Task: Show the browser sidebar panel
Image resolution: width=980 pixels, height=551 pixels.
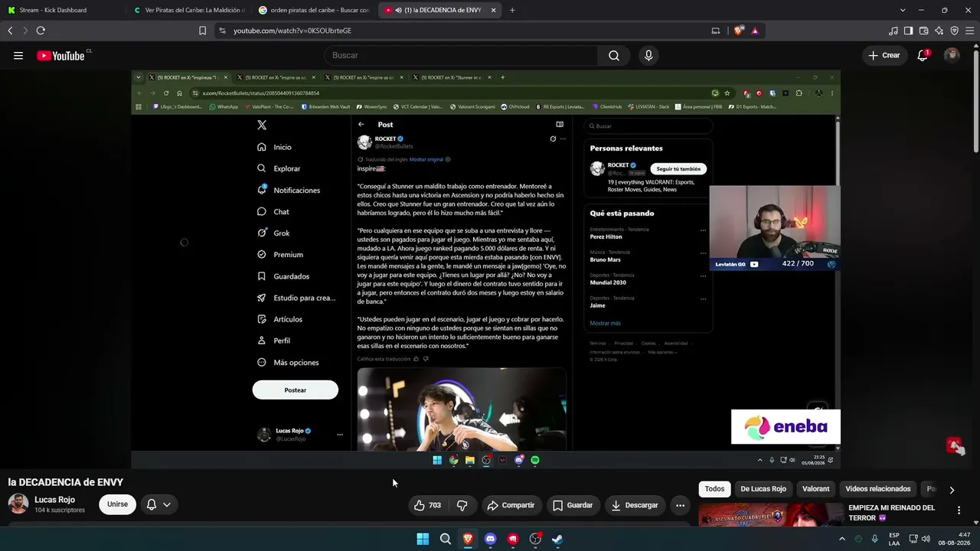Action: tap(908, 31)
